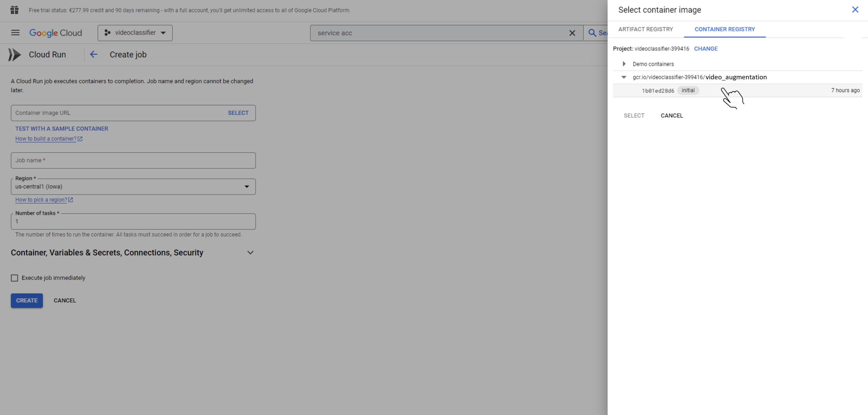Click CHANGE next to the project name
Image resolution: width=868 pixels, height=415 pixels.
(706, 48)
